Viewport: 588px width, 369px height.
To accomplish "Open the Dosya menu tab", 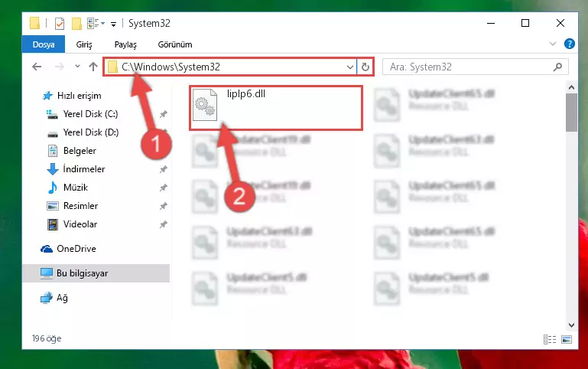I will 44,44.
